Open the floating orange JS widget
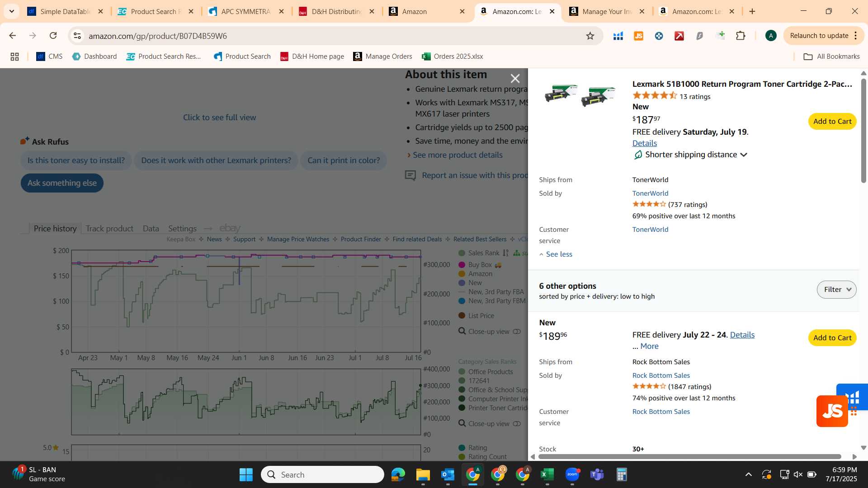 point(832,411)
